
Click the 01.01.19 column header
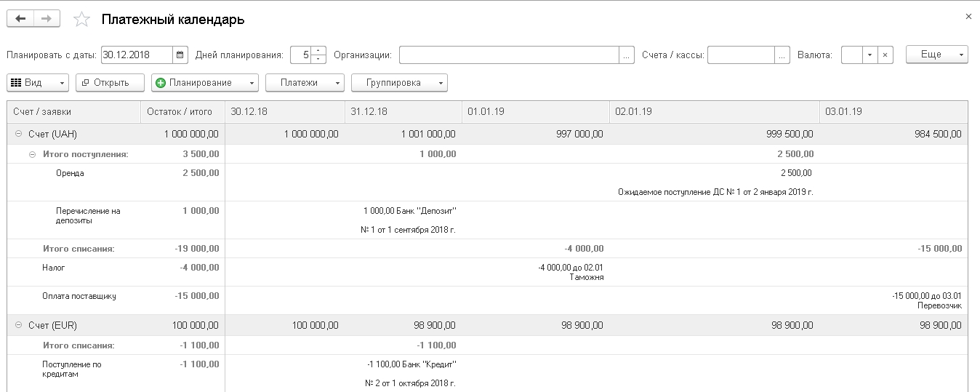pyautogui.click(x=535, y=112)
